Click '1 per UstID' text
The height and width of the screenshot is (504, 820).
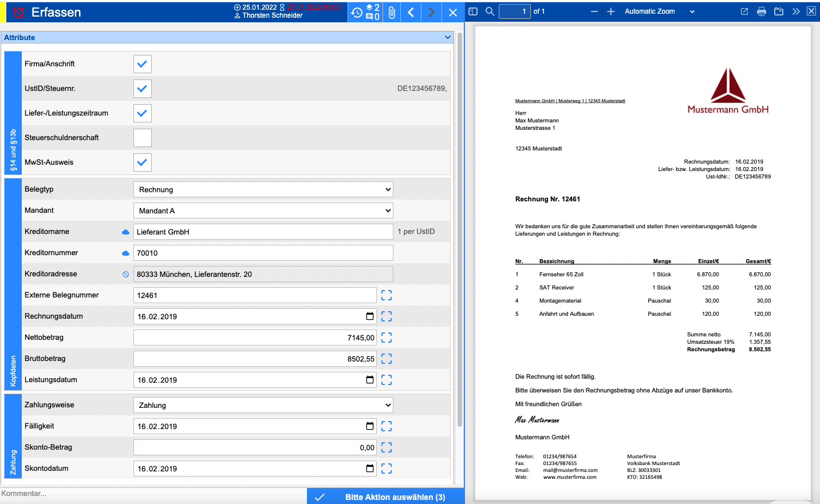[x=416, y=232]
